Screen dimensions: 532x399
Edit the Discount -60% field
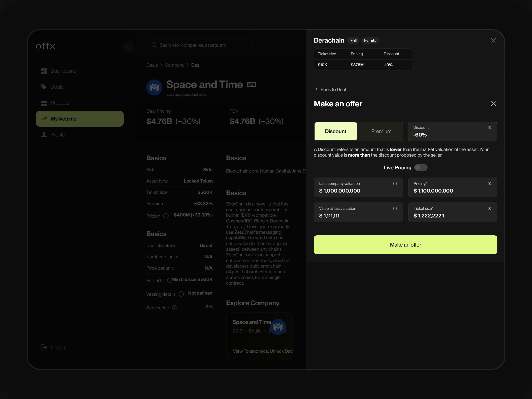[x=452, y=131]
